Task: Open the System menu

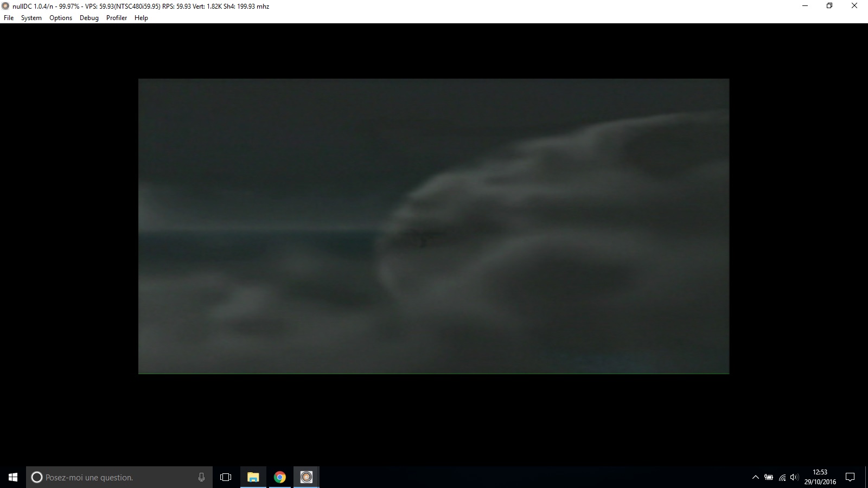Action: coord(31,18)
